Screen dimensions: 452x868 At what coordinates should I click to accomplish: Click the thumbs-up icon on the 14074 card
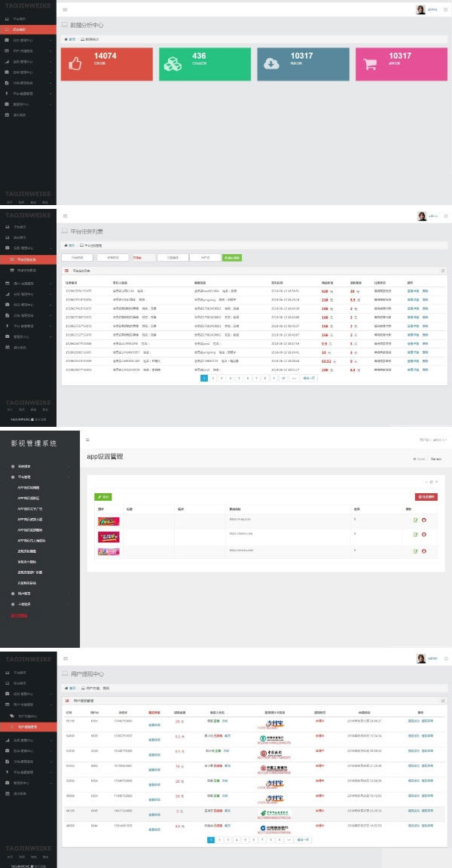coord(75,63)
